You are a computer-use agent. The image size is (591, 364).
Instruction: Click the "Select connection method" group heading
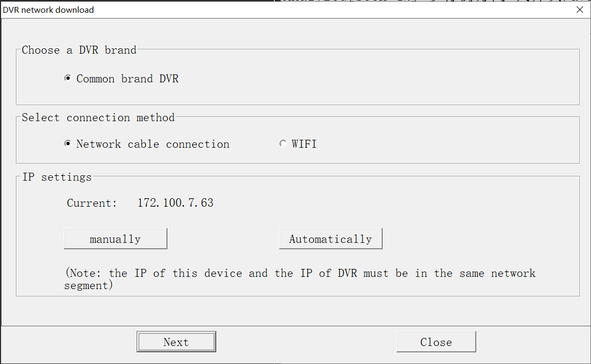click(x=98, y=117)
